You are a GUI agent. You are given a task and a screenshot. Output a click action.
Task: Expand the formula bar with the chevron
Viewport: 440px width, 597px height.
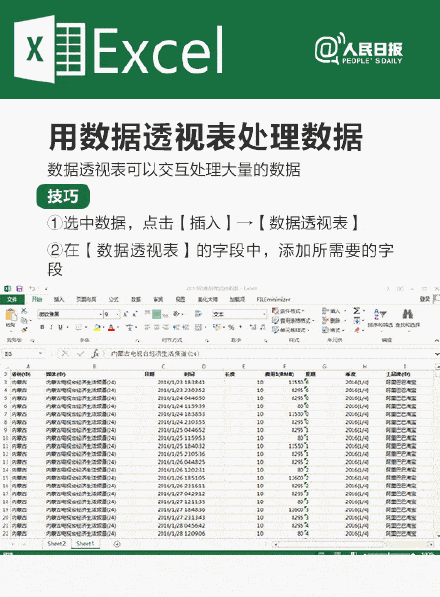tap(436, 354)
